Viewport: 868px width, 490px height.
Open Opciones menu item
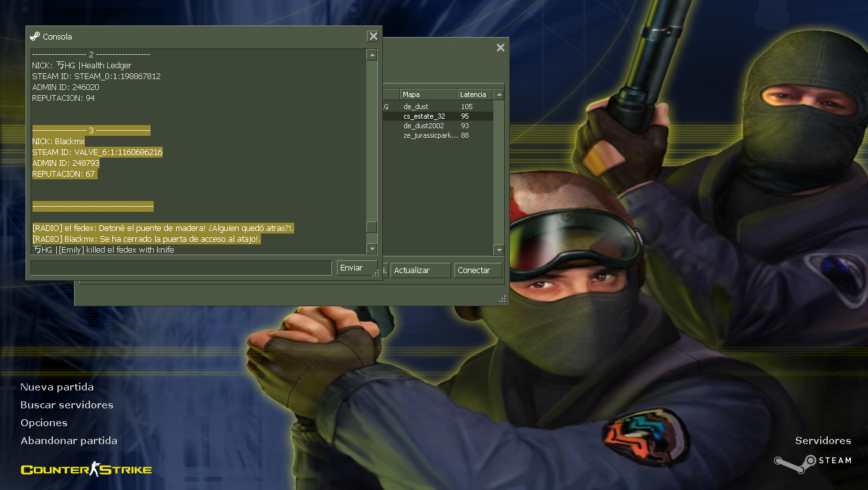44,423
